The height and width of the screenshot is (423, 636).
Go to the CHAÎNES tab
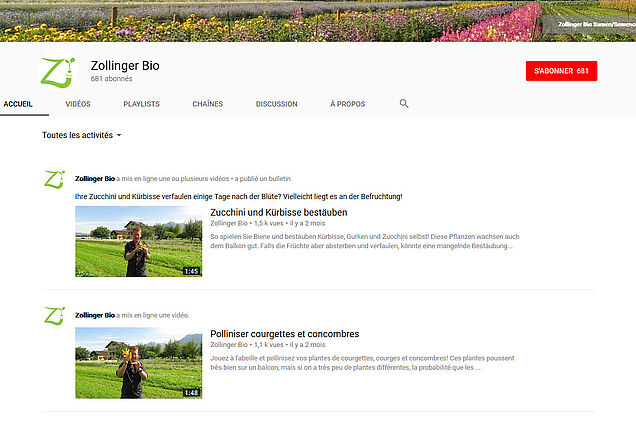[207, 104]
